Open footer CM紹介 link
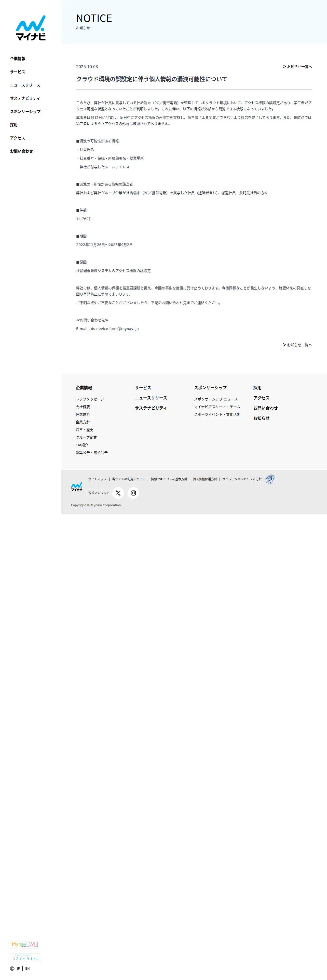327x980 pixels. pos(82,445)
